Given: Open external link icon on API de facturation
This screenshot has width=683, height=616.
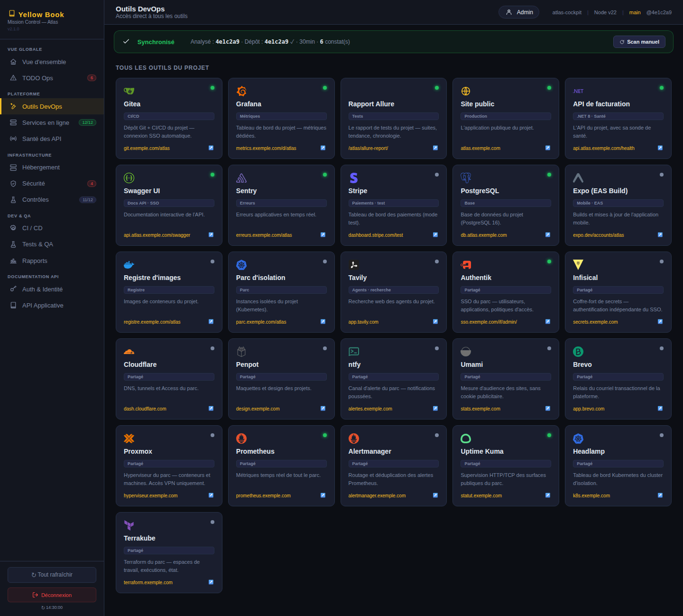Looking at the screenshot, I should [660, 148].
